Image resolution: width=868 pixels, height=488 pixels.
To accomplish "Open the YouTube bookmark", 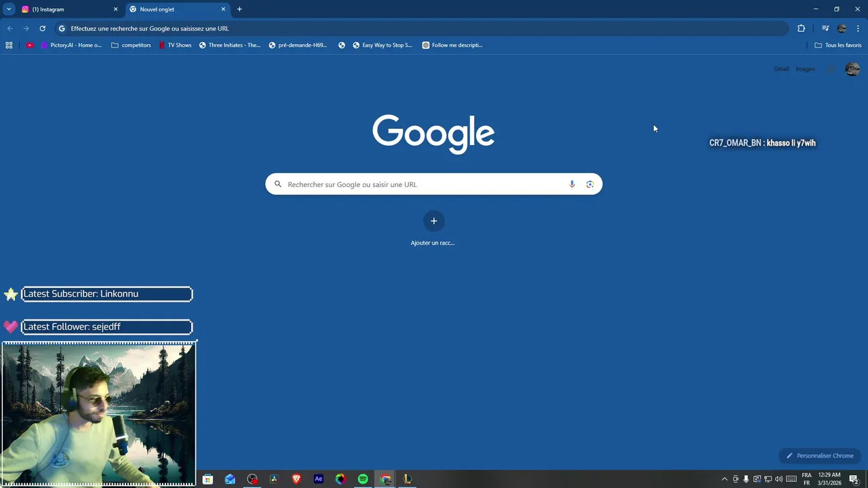I will pos(30,45).
